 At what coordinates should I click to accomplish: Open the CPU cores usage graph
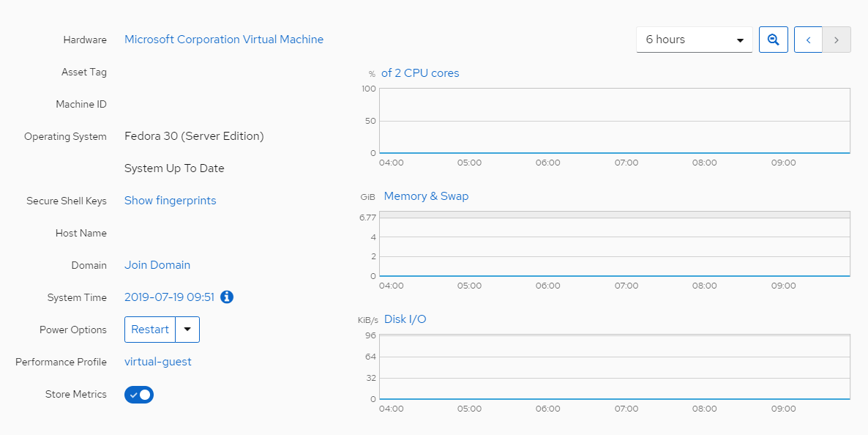420,72
